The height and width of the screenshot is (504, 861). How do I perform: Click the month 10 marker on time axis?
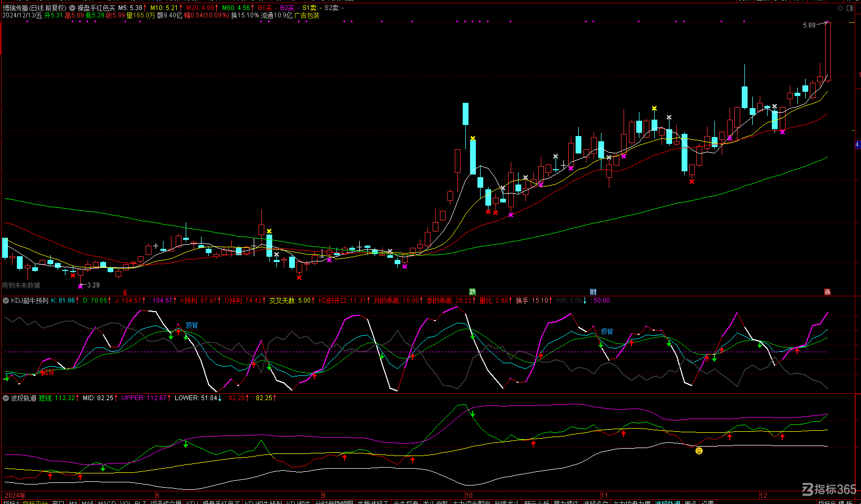coord(469,496)
